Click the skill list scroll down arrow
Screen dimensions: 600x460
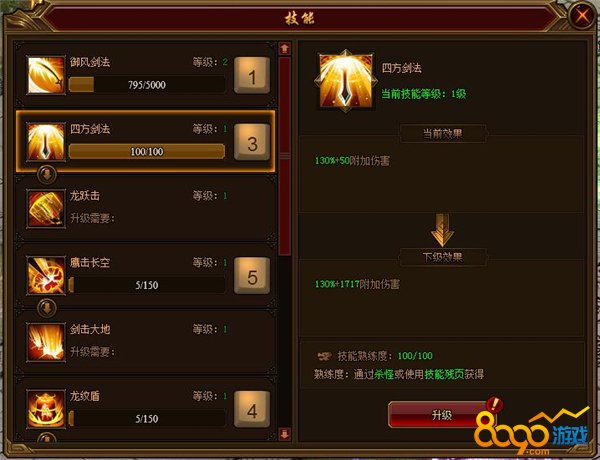pyautogui.click(x=285, y=434)
